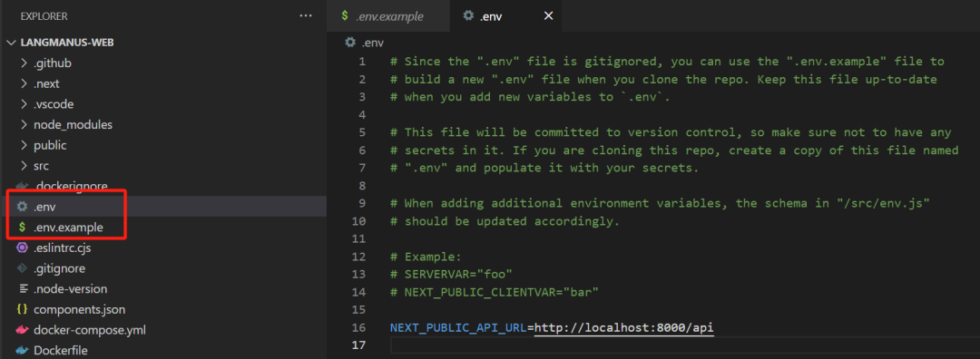Image resolution: width=980 pixels, height=359 pixels.
Task: Click line number 16 in the gutter
Action: [x=358, y=328]
